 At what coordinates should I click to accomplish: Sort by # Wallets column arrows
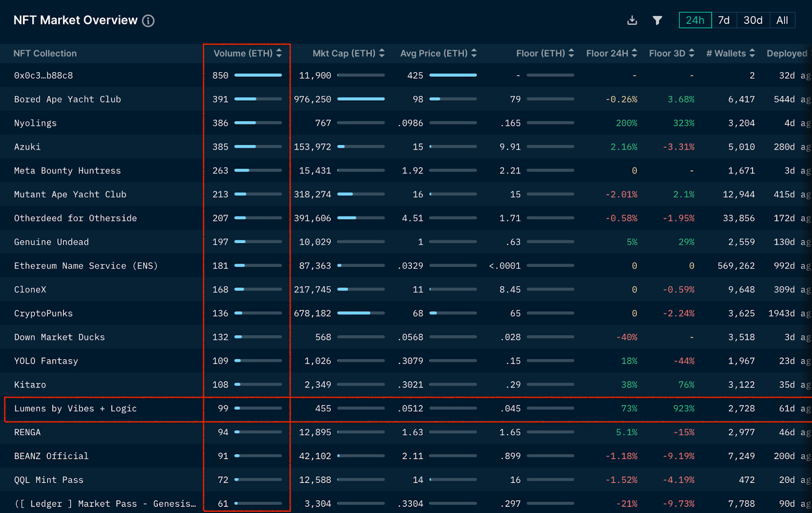[752, 53]
